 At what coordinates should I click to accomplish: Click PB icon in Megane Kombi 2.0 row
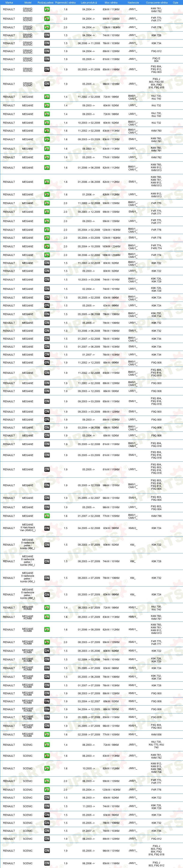[x=47, y=642]
